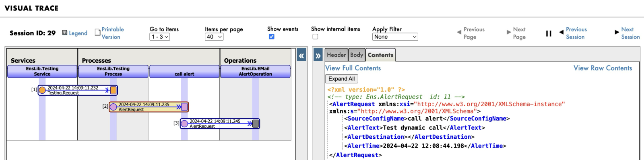The image size is (644, 160).
Task: Switch to the Header tab
Action: pos(336,55)
